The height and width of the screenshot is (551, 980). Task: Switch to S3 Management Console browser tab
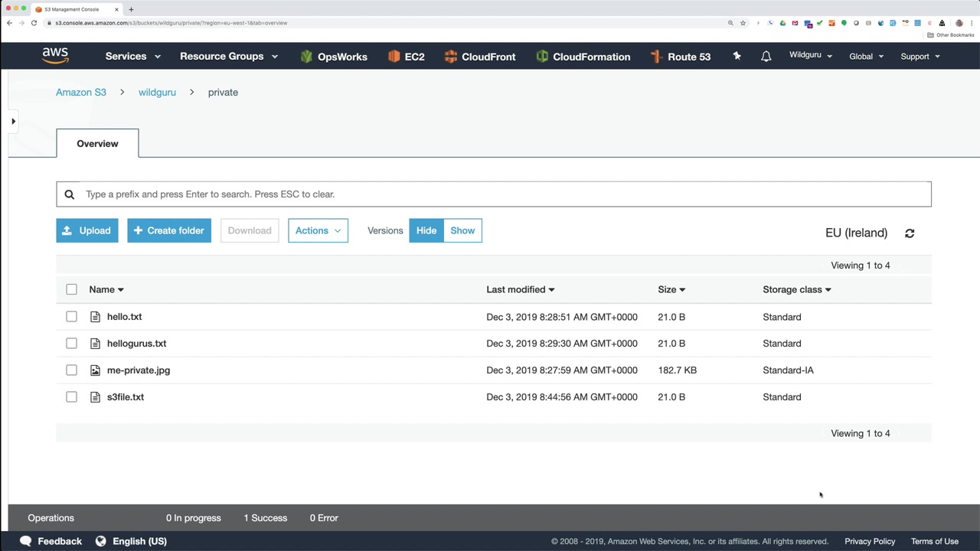point(75,9)
